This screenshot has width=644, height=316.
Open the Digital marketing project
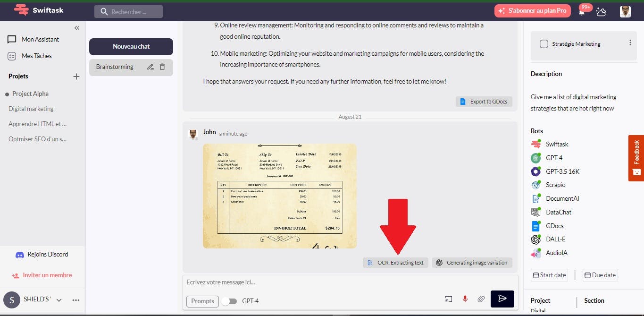pos(31,109)
